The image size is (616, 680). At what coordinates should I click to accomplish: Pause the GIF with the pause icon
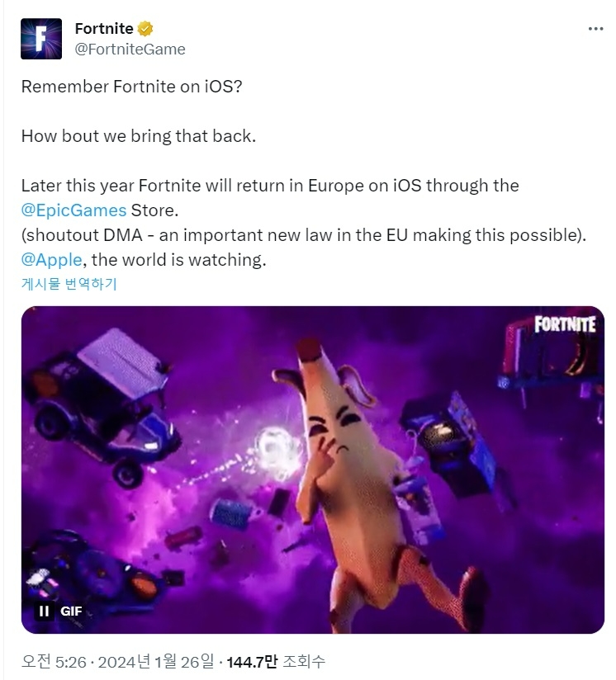point(44,611)
